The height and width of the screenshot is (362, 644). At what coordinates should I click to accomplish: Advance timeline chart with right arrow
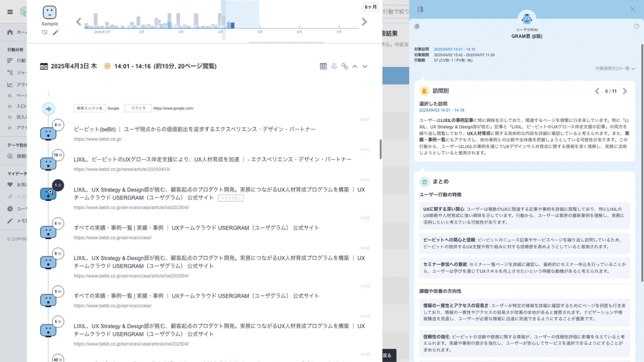tap(365, 22)
